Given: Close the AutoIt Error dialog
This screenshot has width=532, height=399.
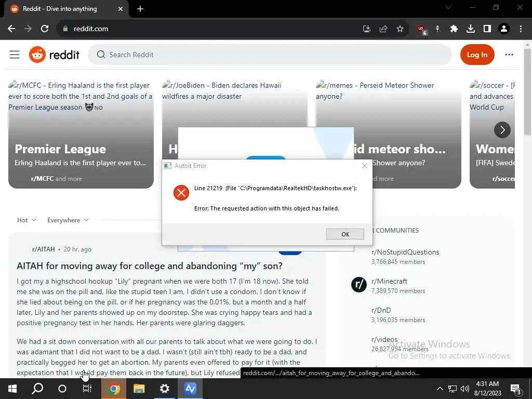Looking at the screenshot, I should point(364,166).
